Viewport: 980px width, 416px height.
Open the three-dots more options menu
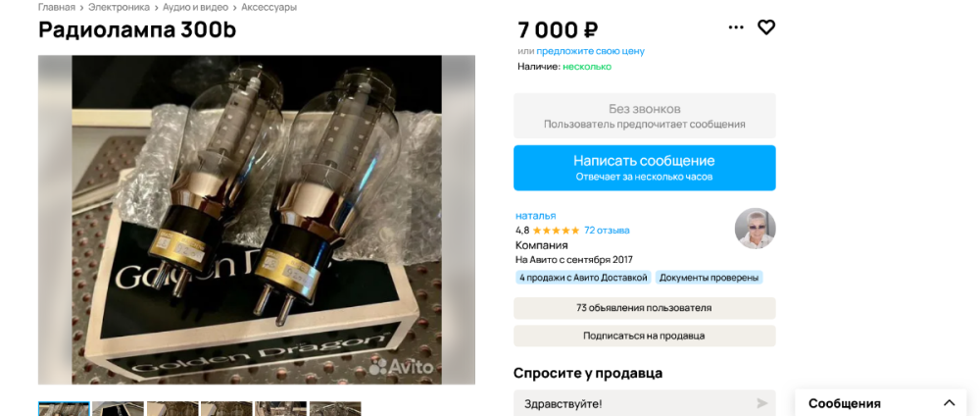coord(736,27)
